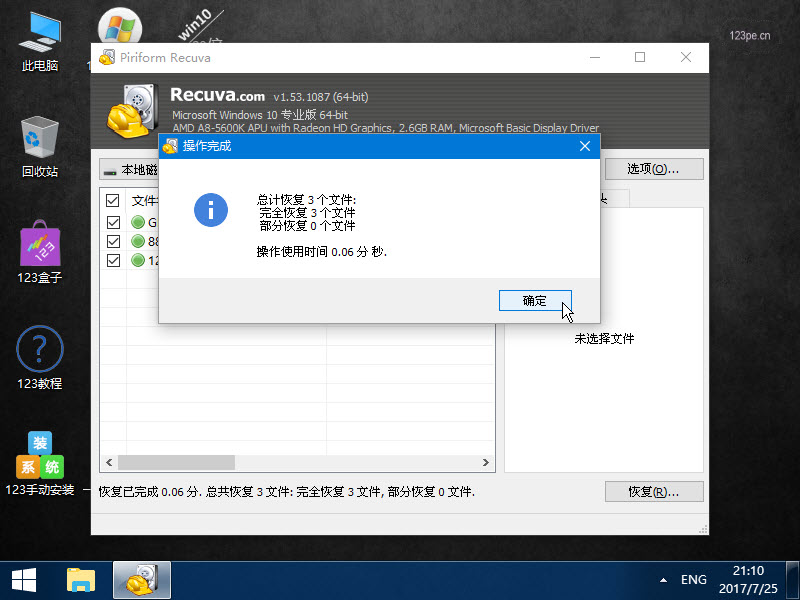Viewport: 800px width, 600px height.
Task: Click the 确定 button in the dialog
Action: click(535, 301)
